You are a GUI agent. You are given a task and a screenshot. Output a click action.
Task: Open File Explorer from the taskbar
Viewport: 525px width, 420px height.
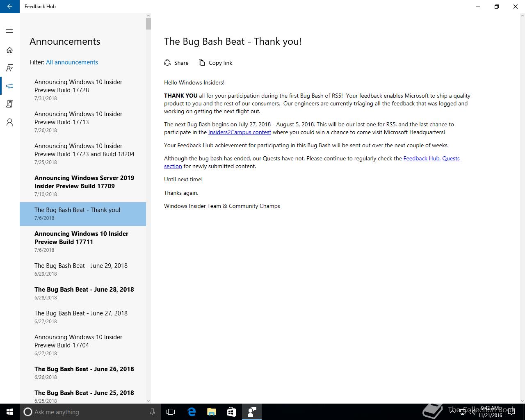click(211, 412)
